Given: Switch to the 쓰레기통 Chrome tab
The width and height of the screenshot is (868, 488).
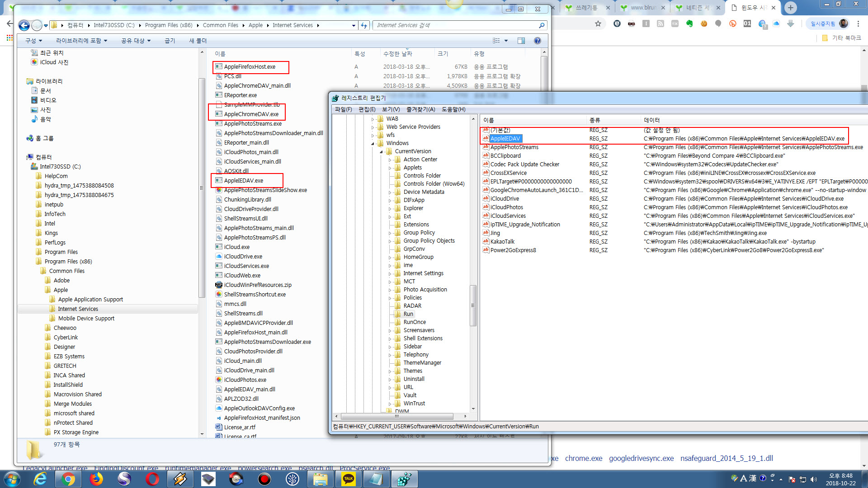Looking at the screenshot, I should point(586,8).
